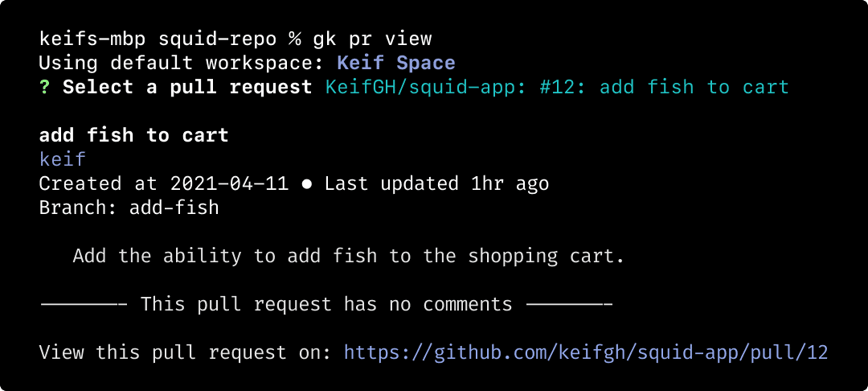Select the KeifGH/squid-app #12 pull request choice

click(557, 88)
